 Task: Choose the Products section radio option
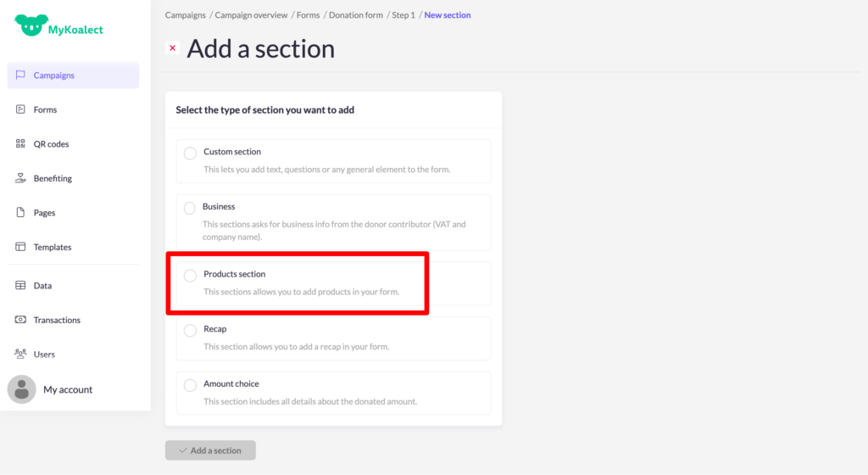(190, 275)
